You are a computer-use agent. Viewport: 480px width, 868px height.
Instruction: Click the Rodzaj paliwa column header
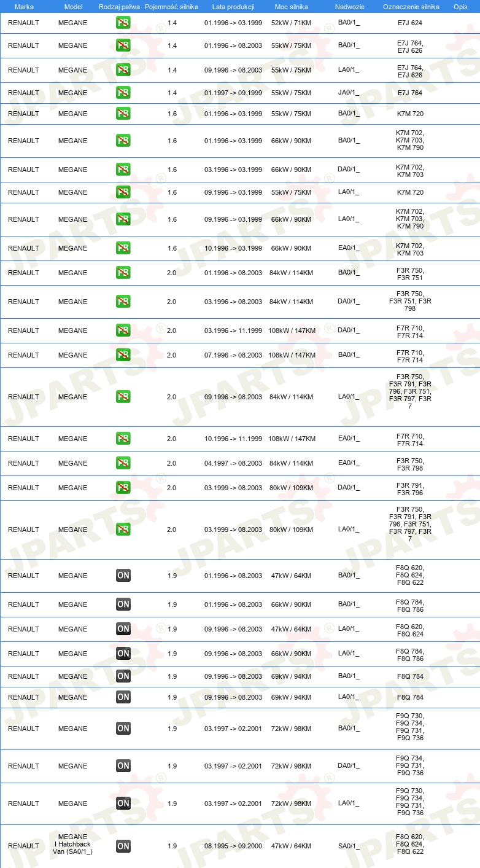[x=119, y=7]
